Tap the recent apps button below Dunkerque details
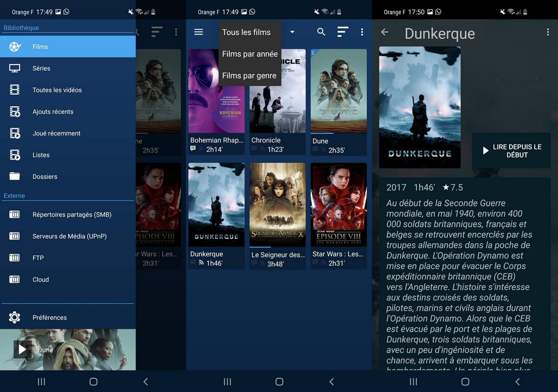This screenshot has width=558, height=392. coord(413,381)
